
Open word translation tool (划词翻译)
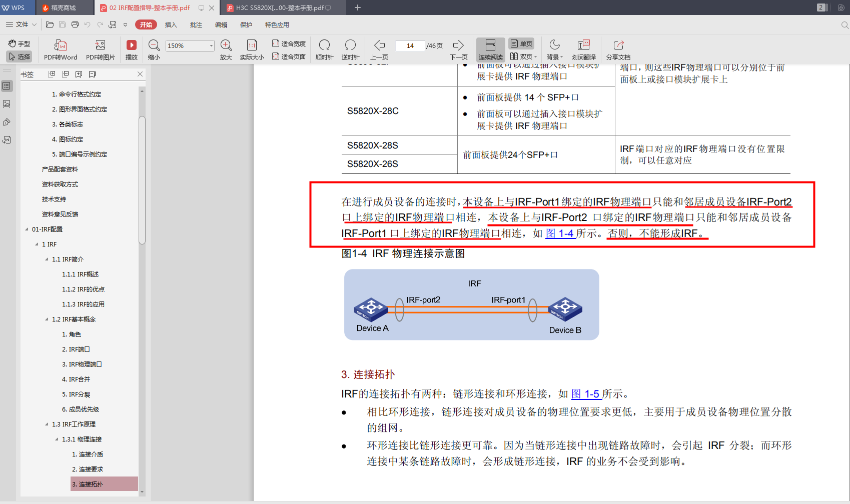pyautogui.click(x=584, y=50)
